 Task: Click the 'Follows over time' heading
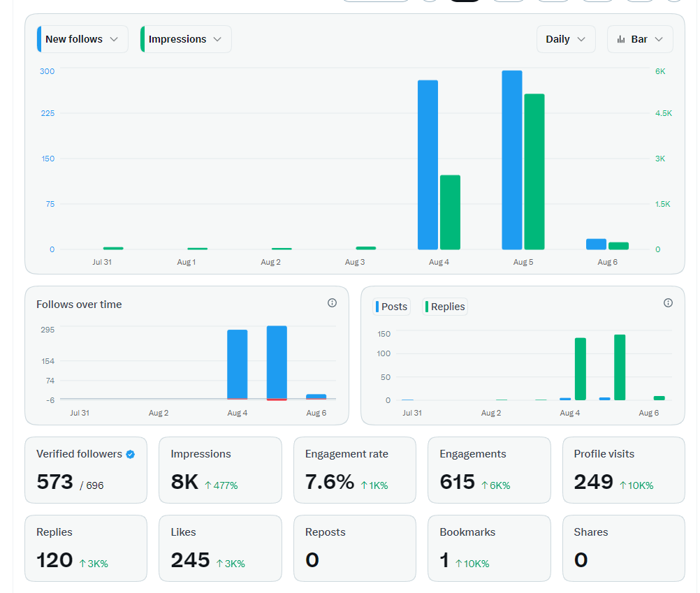79,305
